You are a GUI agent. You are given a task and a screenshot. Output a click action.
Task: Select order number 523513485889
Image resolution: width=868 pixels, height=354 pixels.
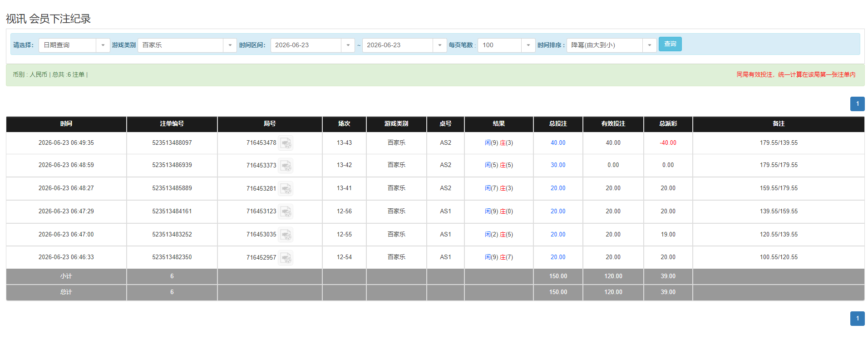click(172, 188)
